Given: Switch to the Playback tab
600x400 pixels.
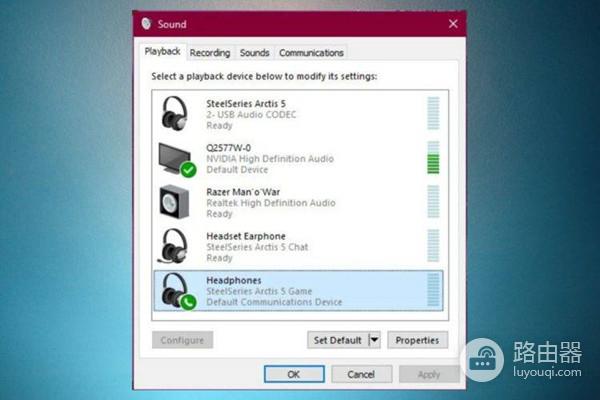Looking at the screenshot, I should point(162,51).
